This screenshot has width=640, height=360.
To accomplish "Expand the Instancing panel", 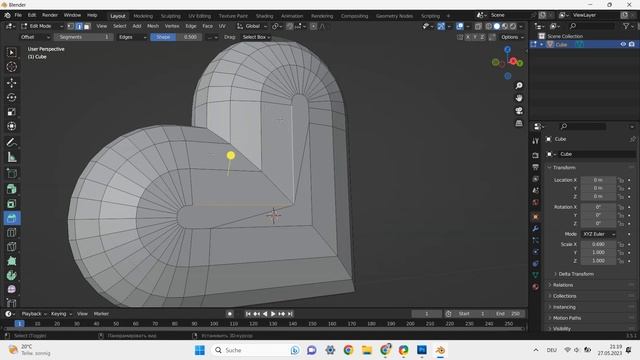I will [563, 307].
